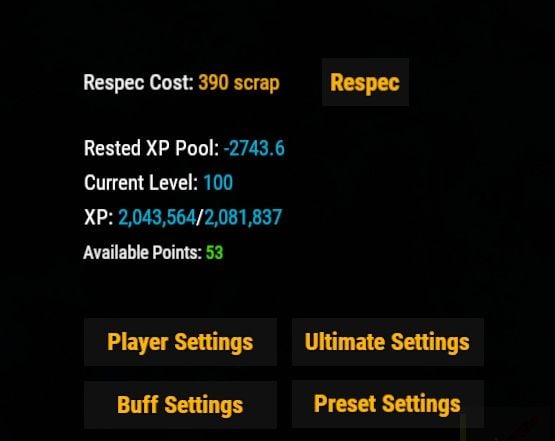This screenshot has height=441, width=555.
Task: Select current XP value 2,043,564
Action: click(157, 217)
